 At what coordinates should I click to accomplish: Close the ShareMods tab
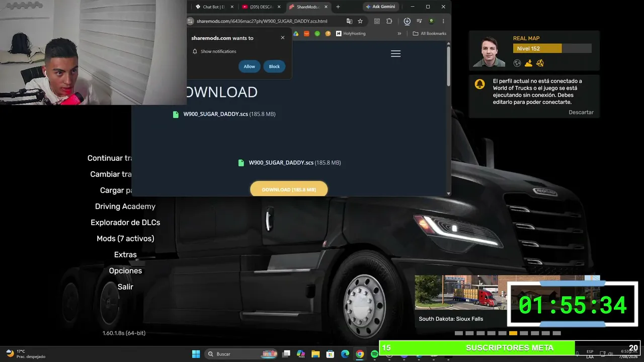(326, 7)
